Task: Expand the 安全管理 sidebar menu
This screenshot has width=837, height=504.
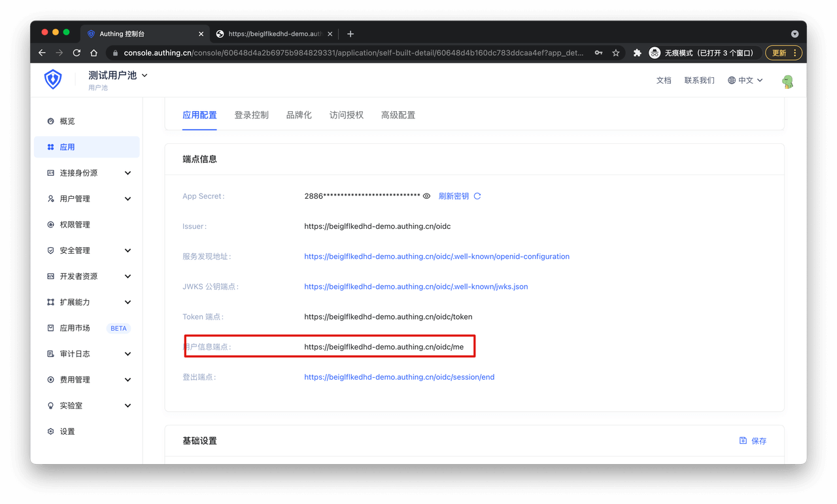Action: coord(128,250)
